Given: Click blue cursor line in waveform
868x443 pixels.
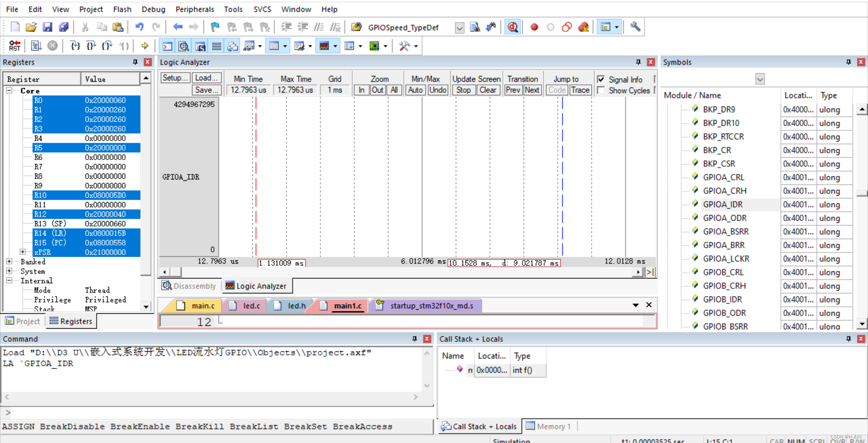Looking at the screenshot, I should tap(562, 176).
